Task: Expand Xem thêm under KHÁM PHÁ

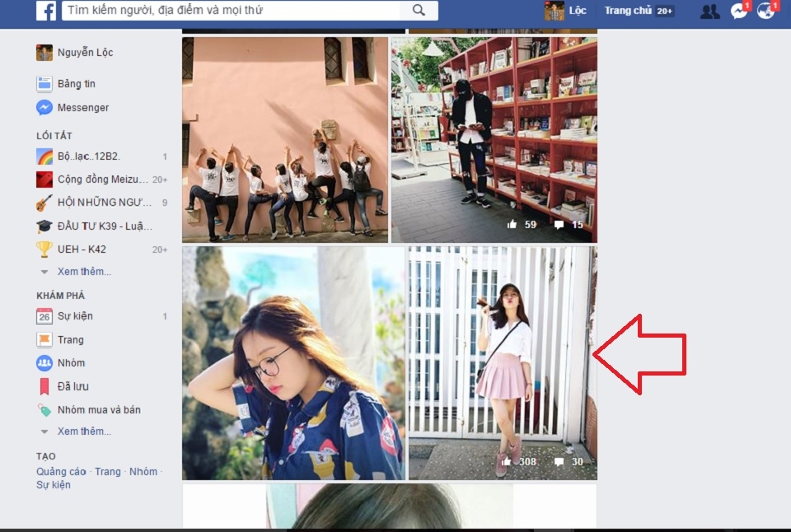Action: click(x=84, y=432)
